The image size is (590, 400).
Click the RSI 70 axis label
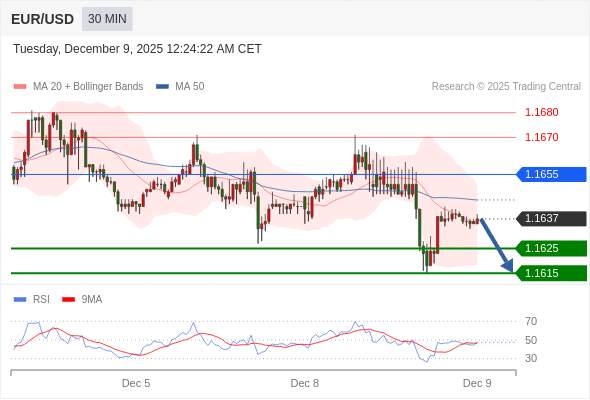(531, 321)
